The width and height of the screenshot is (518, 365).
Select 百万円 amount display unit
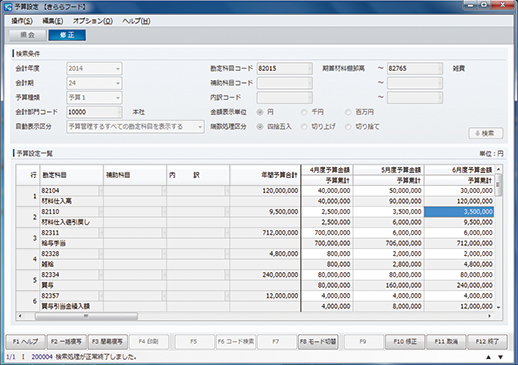coord(348,112)
